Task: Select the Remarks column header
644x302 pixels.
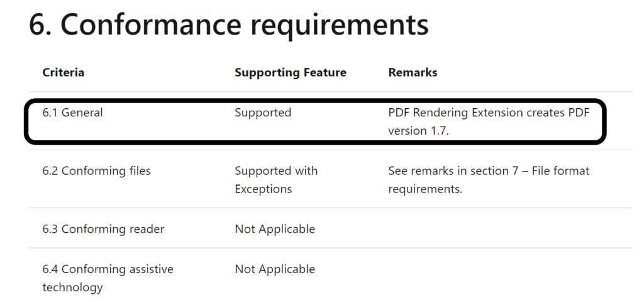Action: [x=413, y=72]
